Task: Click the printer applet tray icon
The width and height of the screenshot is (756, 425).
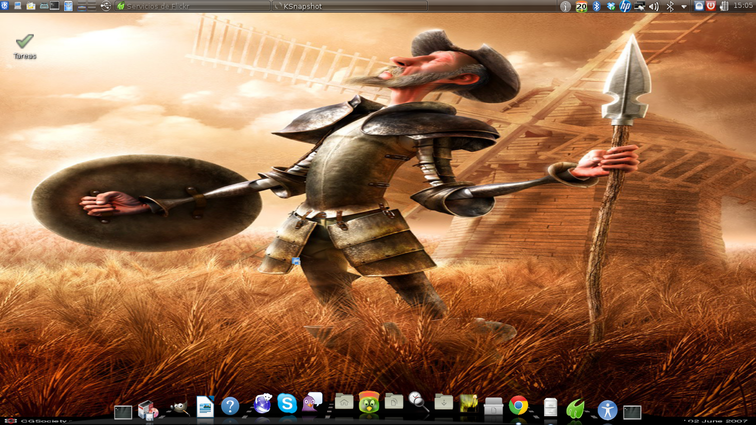Action: [x=640, y=6]
